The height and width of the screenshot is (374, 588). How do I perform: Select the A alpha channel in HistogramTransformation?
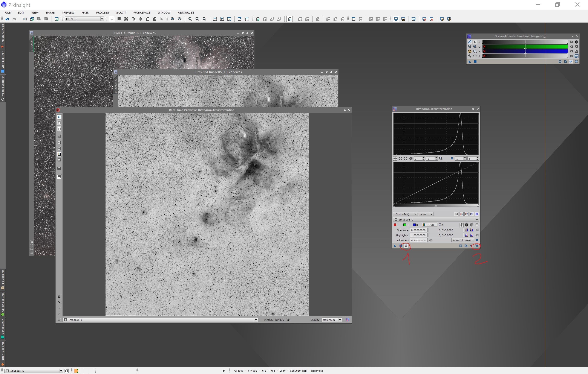click(441, 225)
